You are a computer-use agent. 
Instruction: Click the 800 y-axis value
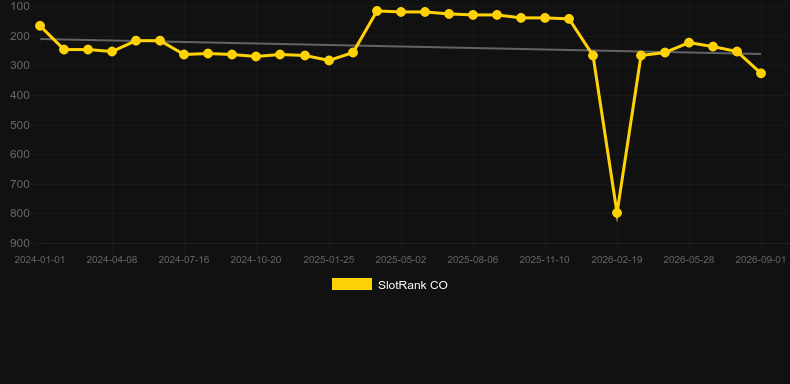point(20,214)
